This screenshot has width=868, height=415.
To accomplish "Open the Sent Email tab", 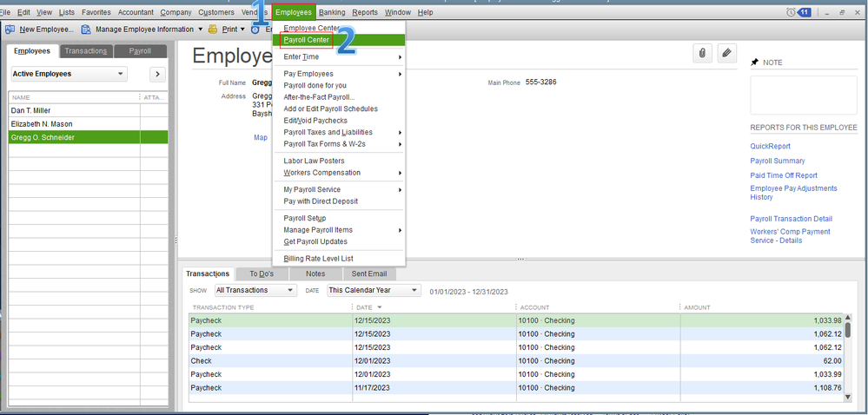I will click(369, 273).
